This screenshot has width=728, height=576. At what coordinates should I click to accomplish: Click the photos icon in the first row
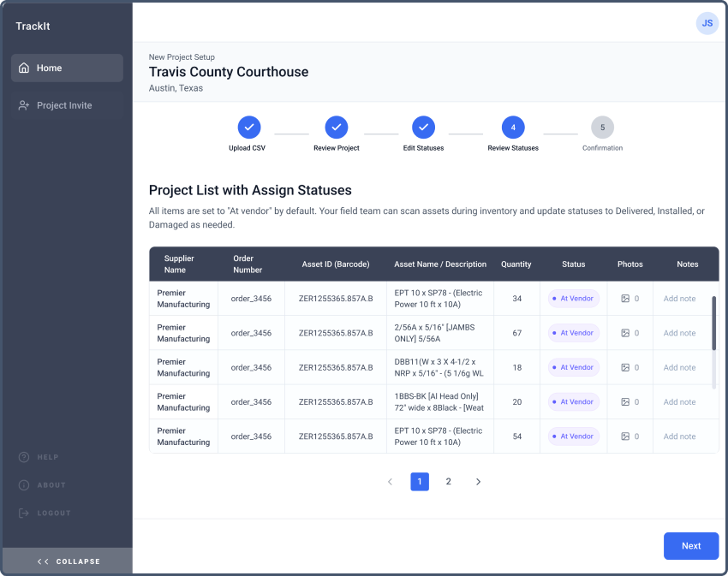(x=625, y=299)
